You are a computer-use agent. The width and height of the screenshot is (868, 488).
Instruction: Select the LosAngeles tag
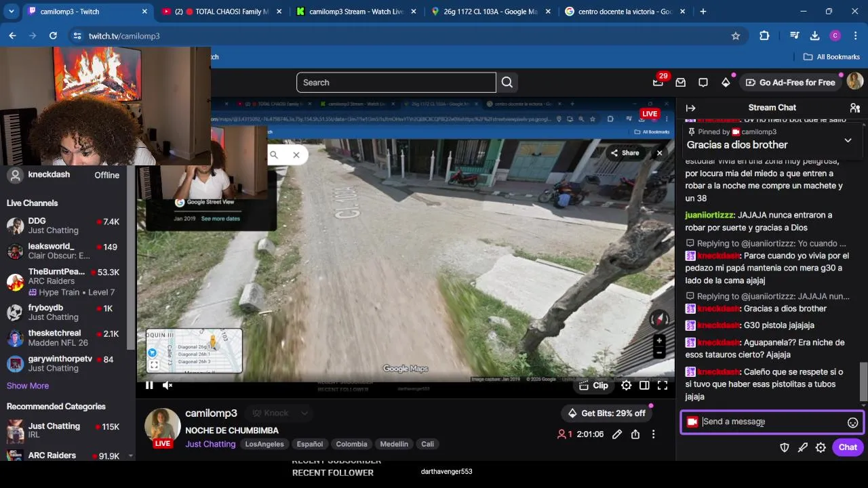(264, 444)
